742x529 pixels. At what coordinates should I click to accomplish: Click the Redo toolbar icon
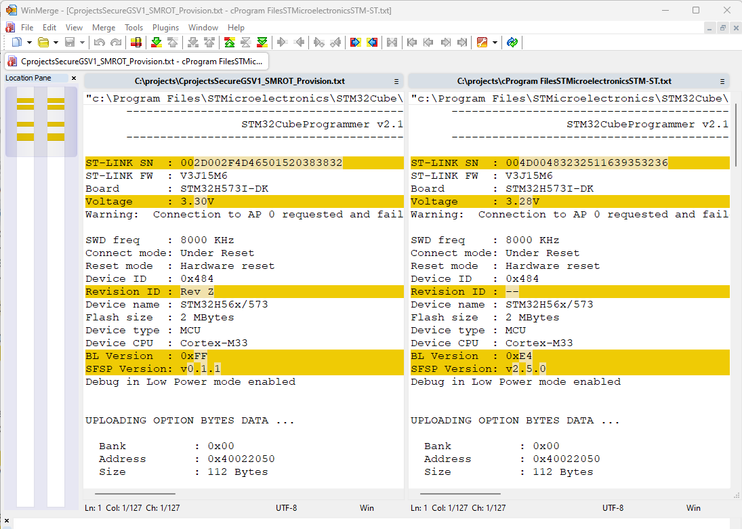[x=116, y=43]
